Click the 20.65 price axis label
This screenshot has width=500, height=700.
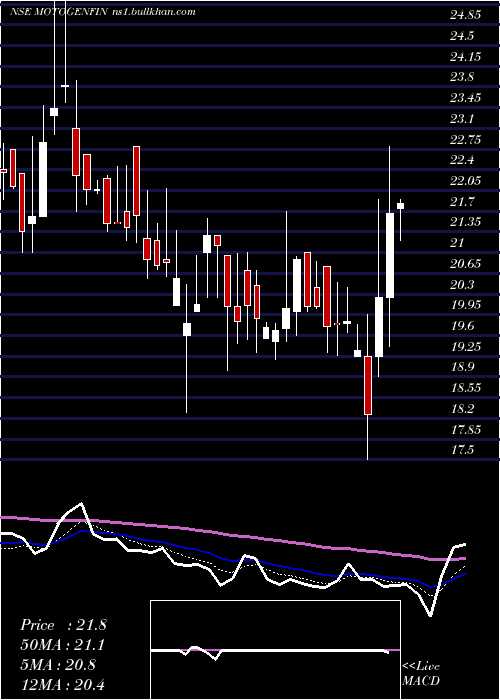465,263
